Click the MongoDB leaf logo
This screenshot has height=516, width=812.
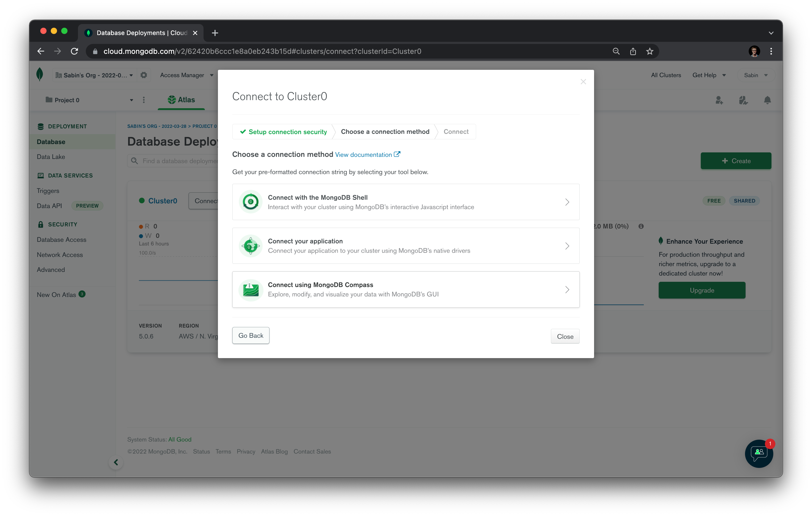point(40,74)
